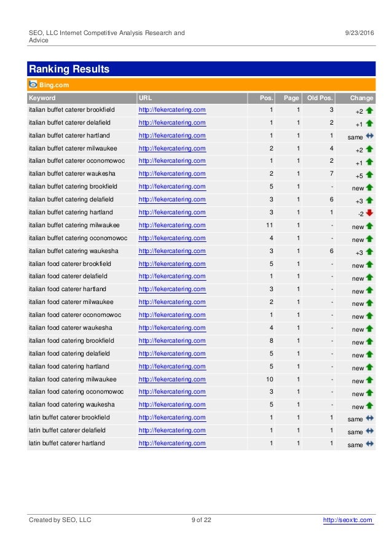This screenshot has width=392, height=554.
Task: Click the SEO, LLC Internet Competitive Analysis title
Action: pos(107,36)
